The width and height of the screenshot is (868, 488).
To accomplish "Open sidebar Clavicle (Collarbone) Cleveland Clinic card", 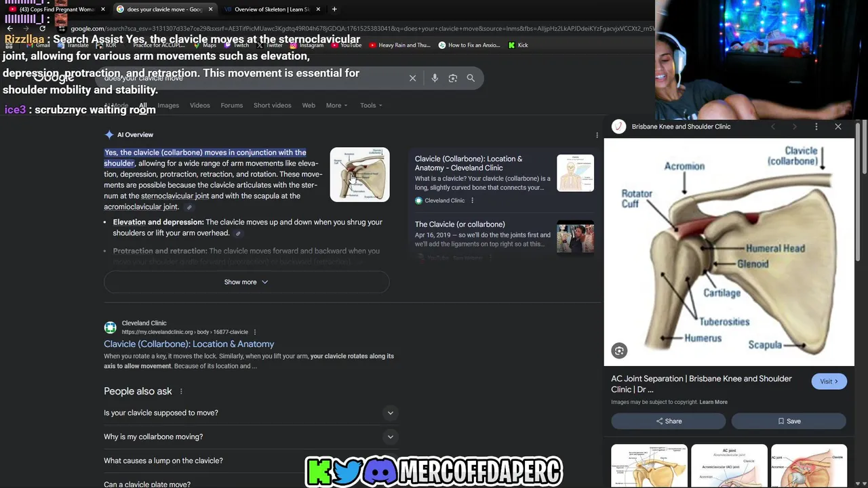I will pyautogui.click(x=504, y=180).
